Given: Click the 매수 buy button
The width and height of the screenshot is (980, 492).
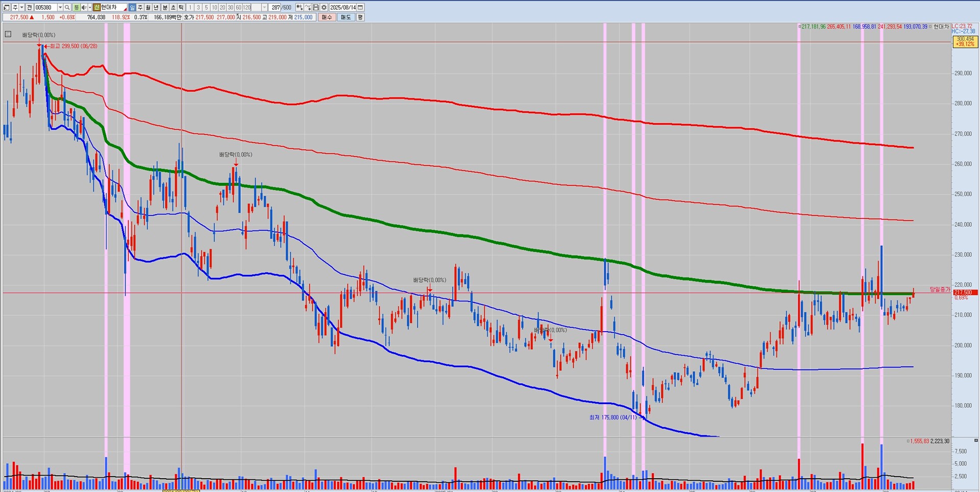Looking at the screenshot, I should [x=327, y=17].
